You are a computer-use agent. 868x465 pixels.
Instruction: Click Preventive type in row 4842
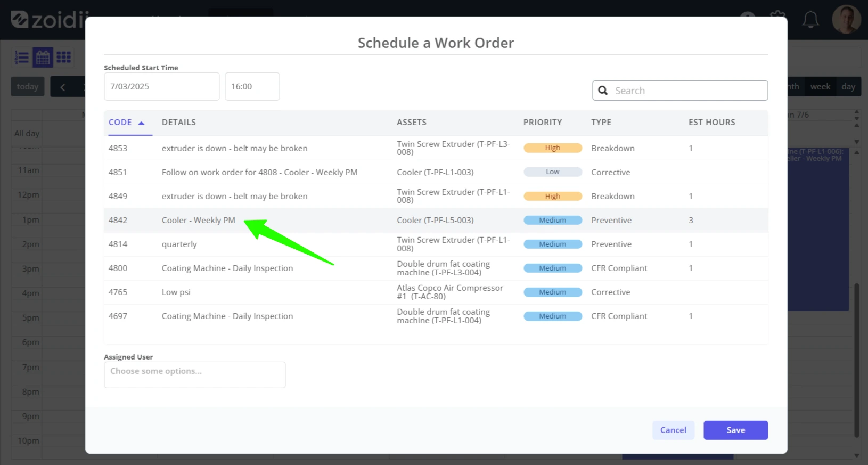click(611, 220)
